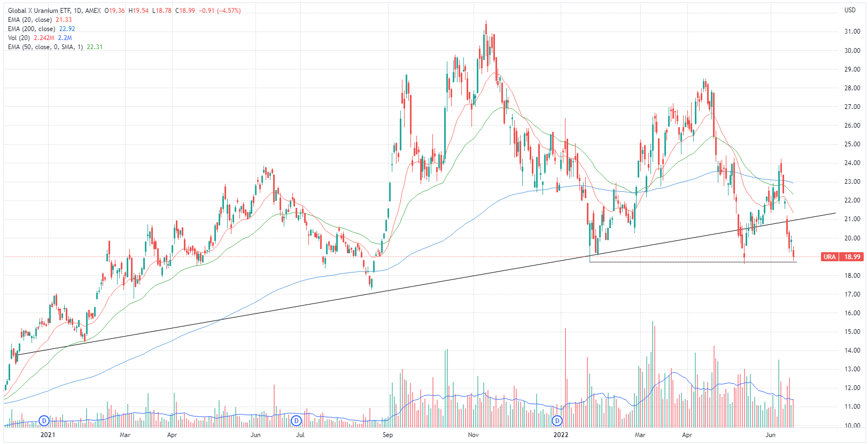868x444 pixels.
Task: Click the -0.91 (-4.57%) change value
Action: click(220, 11)
